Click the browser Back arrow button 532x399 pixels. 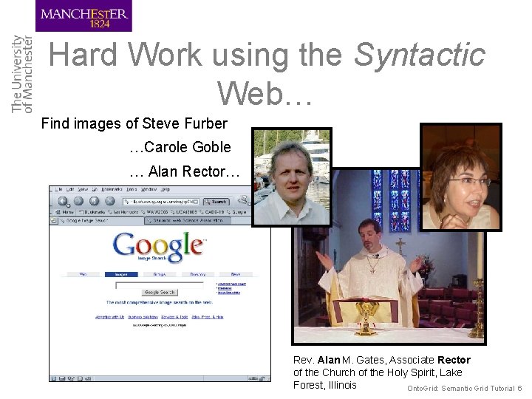click(x=62, y=201)
